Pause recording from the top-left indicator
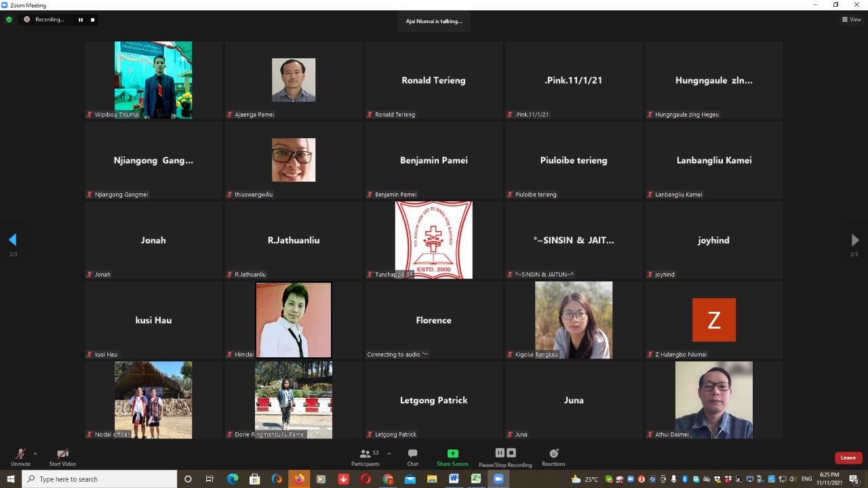Viewport: 868px width, 488px height. point(80,20)
